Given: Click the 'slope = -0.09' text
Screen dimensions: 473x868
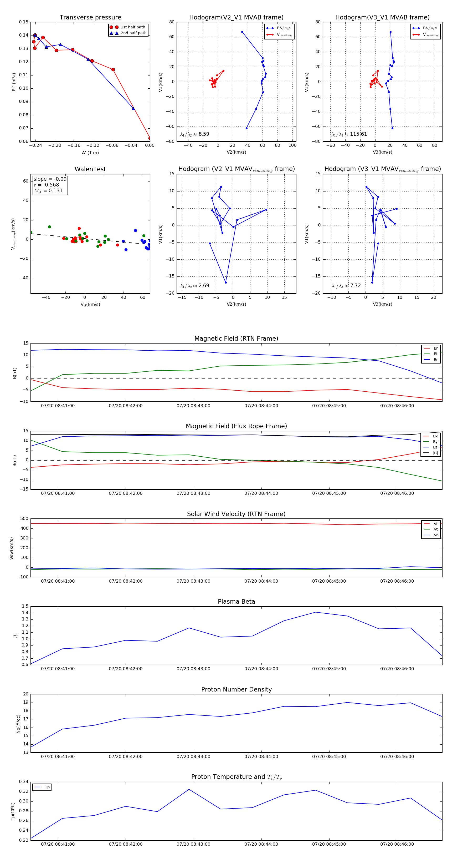Looking at the screenshot, I should [x=50, y=179].
